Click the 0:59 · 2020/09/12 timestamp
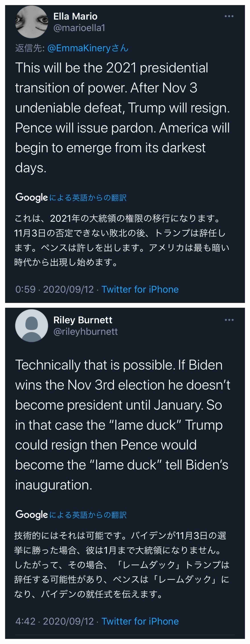The height and width of the screenshot is (644, 250). [54, 289]
